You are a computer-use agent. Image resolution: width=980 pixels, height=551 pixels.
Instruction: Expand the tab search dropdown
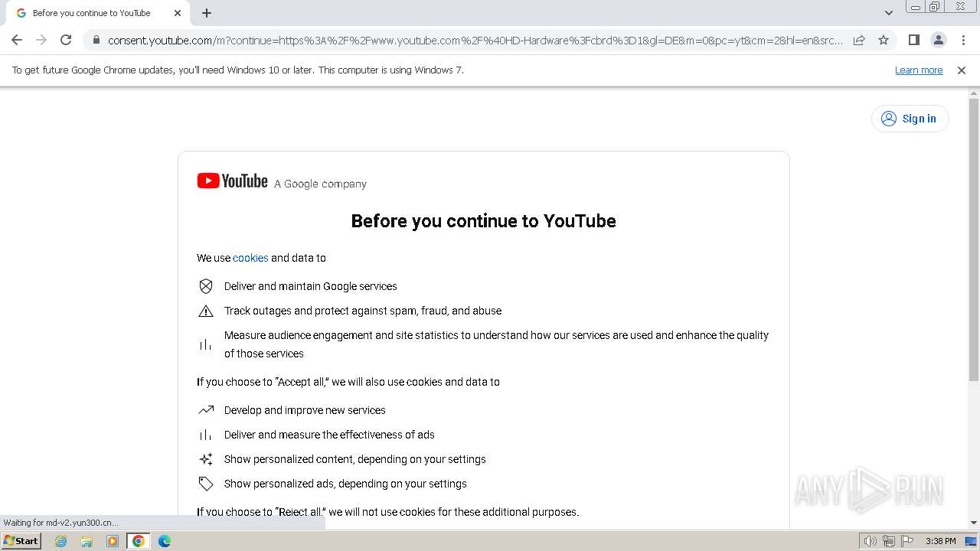889,13
